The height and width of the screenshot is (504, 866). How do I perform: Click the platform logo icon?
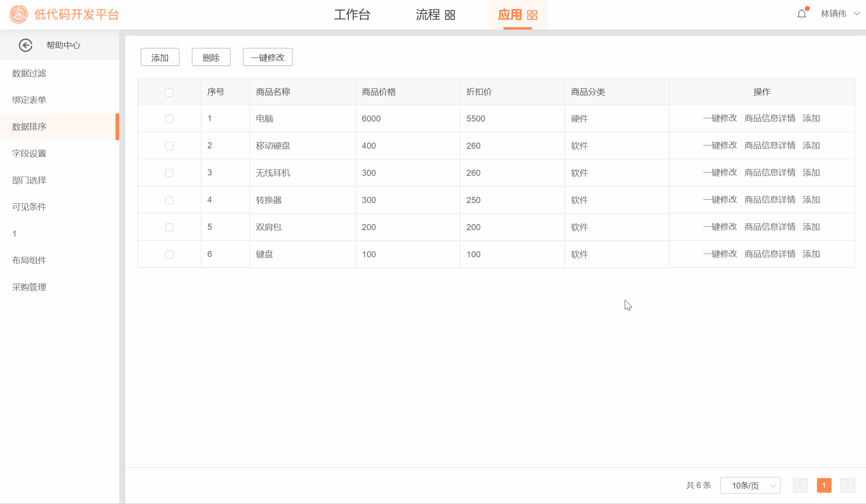point(19,14)
